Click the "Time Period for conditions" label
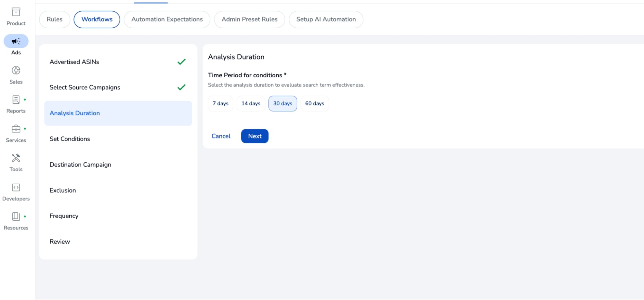This screenshot has height=300, width=644. (x=247, y=75)
